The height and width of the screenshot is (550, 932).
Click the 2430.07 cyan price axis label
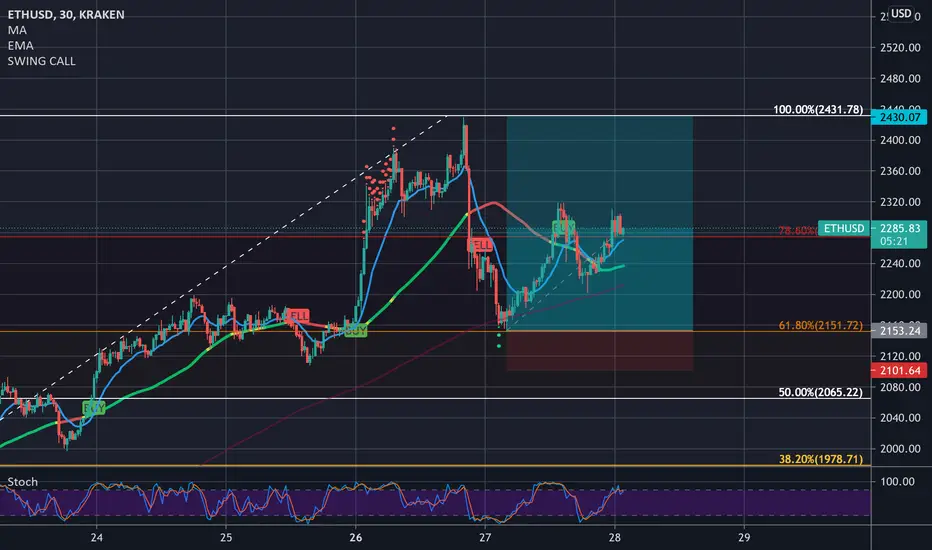[x=899, y=117]
